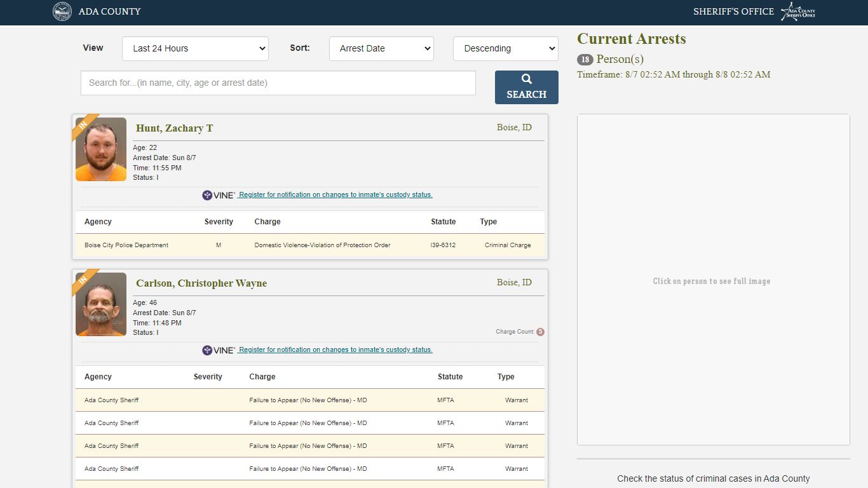Click Boise, ID on Hunt's card
Viewport: 868px width, 488px height.
click(x=514, y=127)
